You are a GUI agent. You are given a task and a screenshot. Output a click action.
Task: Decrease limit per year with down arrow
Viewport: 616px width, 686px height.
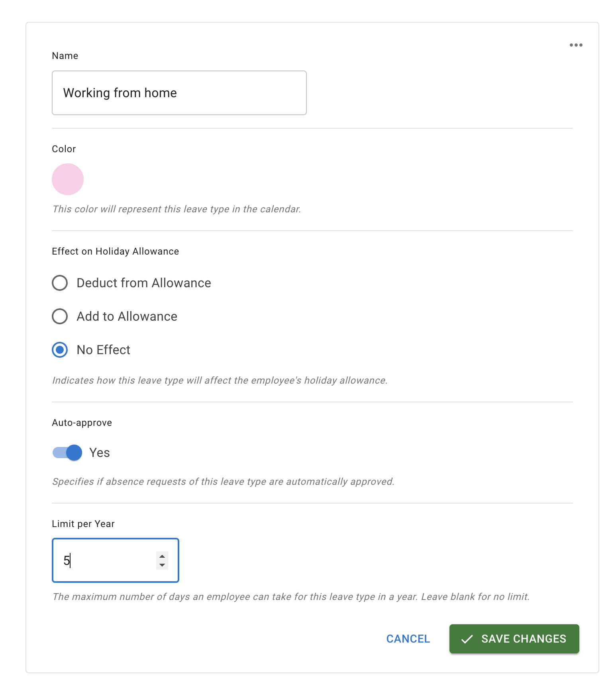(162, 565)
